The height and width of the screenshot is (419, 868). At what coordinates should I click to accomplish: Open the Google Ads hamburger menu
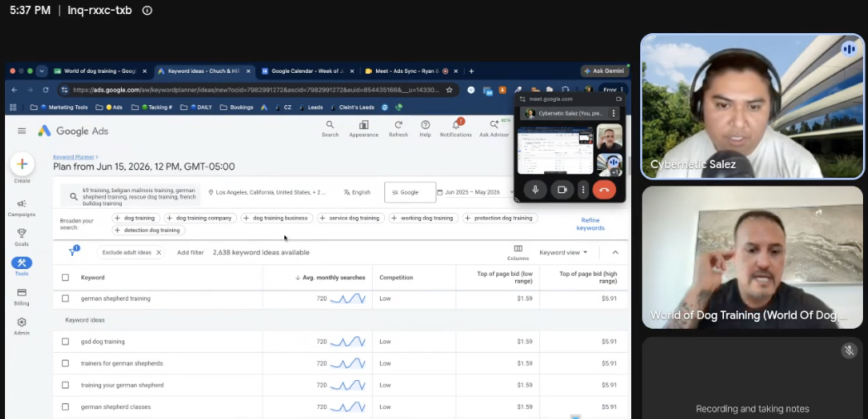[22, 131]
